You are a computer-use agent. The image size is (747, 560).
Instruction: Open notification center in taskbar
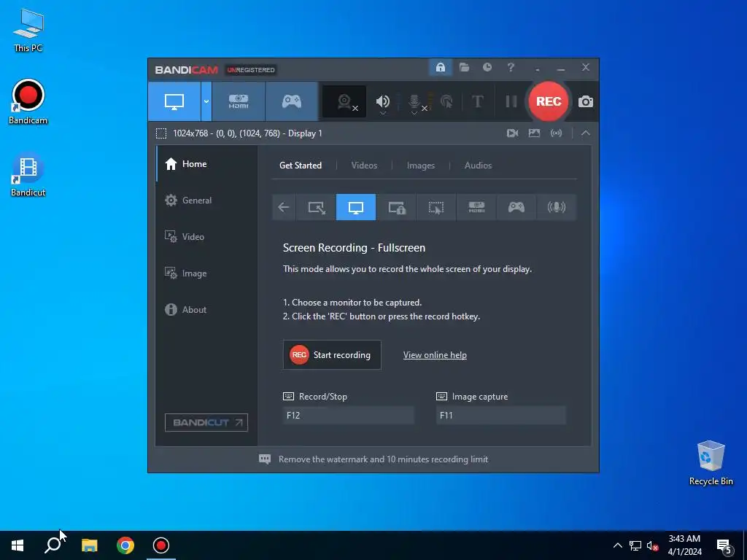tap(724, 545)
